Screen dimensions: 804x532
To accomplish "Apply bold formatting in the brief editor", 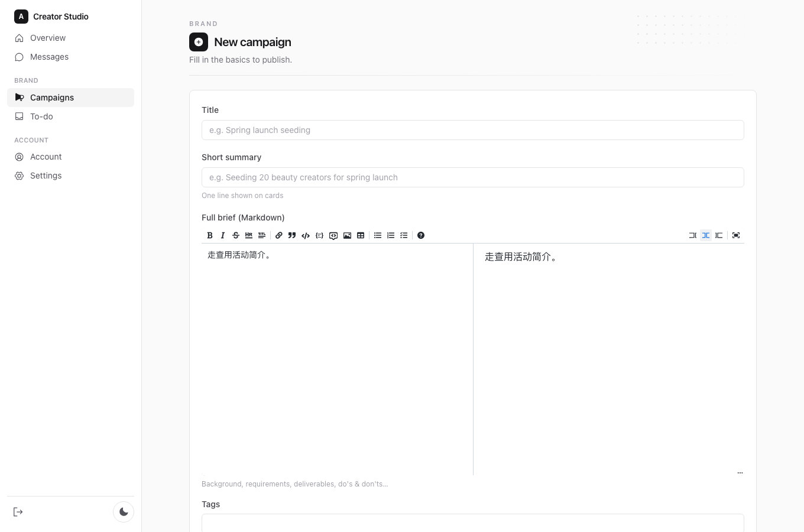I will (210, 235).
